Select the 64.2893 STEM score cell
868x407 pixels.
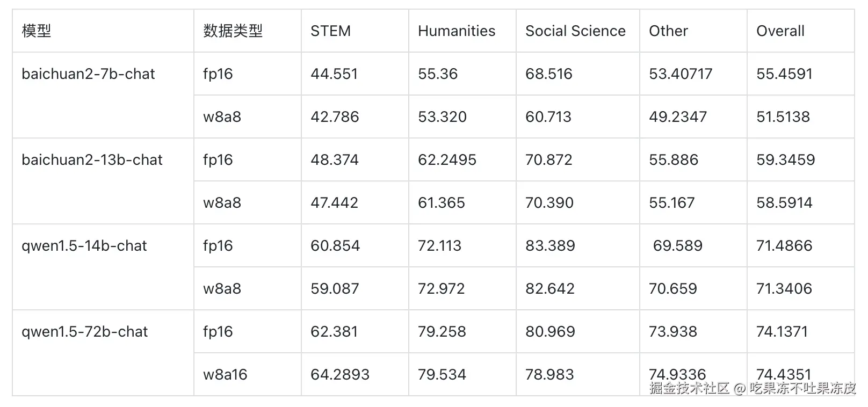[x=340, y=375]
